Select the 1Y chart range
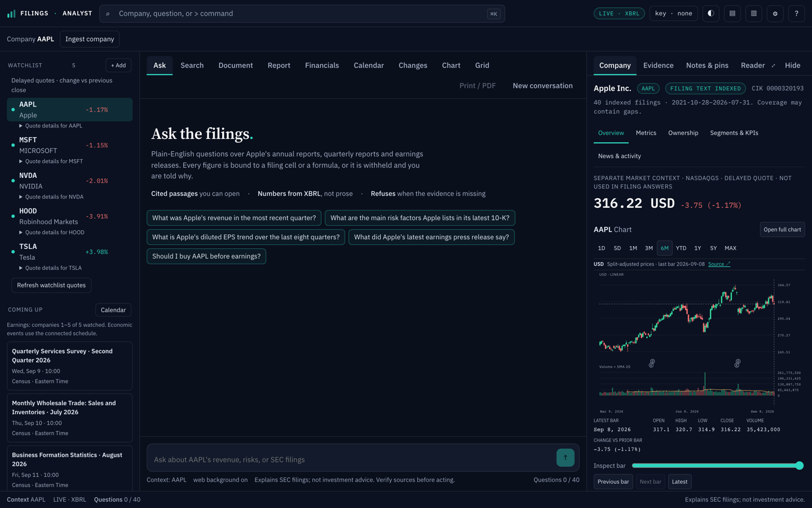The image size is (812, 508). (698, 248)
